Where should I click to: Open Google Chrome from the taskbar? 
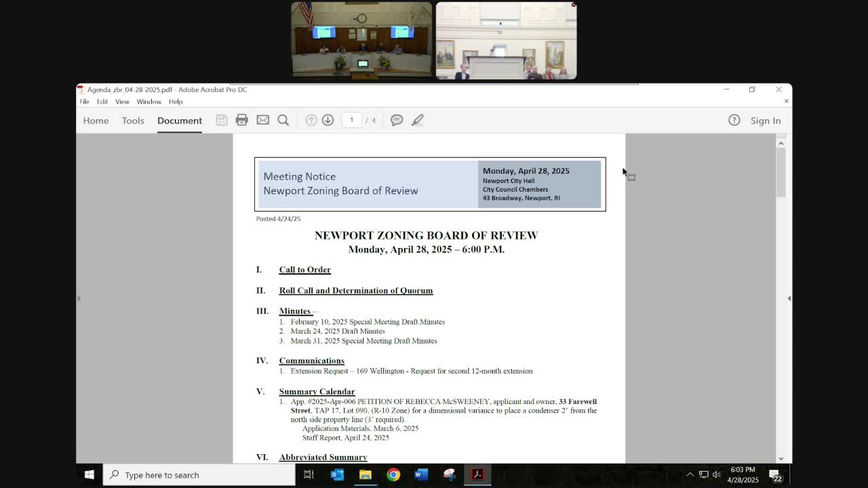393,475
